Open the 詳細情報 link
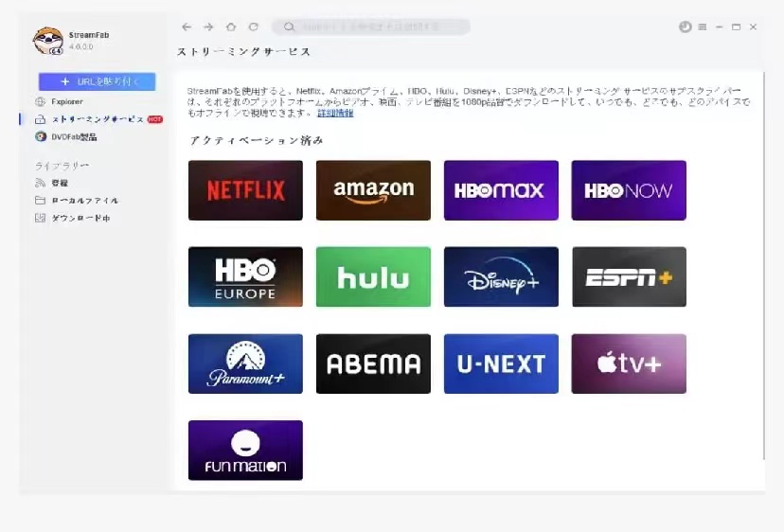784x532 pixels. 335,113
